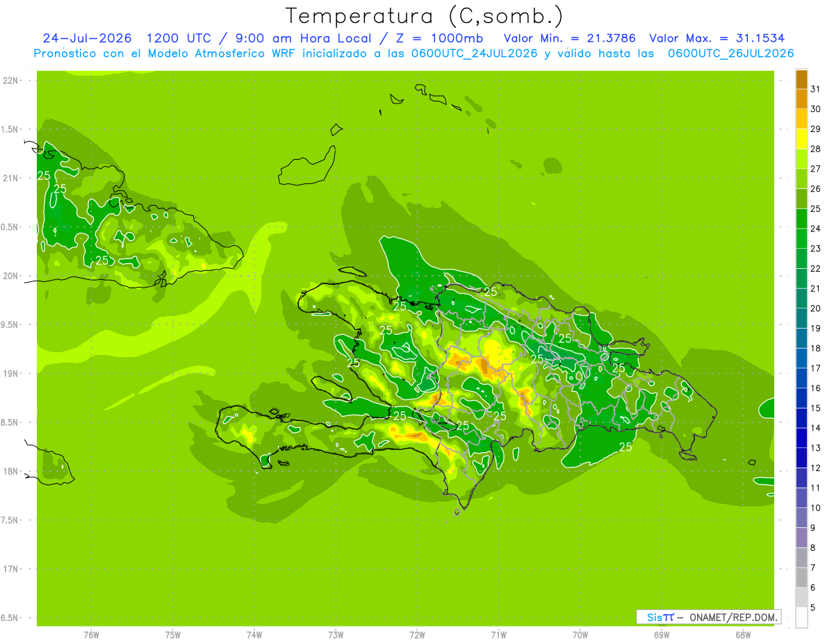Click the blue legend swatch between 16 and 17

point(801,378)
